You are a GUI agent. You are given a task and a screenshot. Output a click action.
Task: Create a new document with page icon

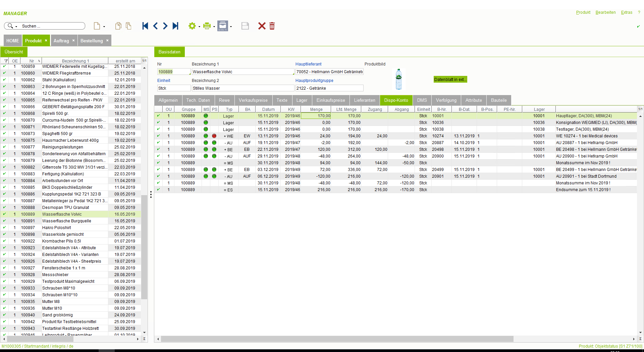97,26
